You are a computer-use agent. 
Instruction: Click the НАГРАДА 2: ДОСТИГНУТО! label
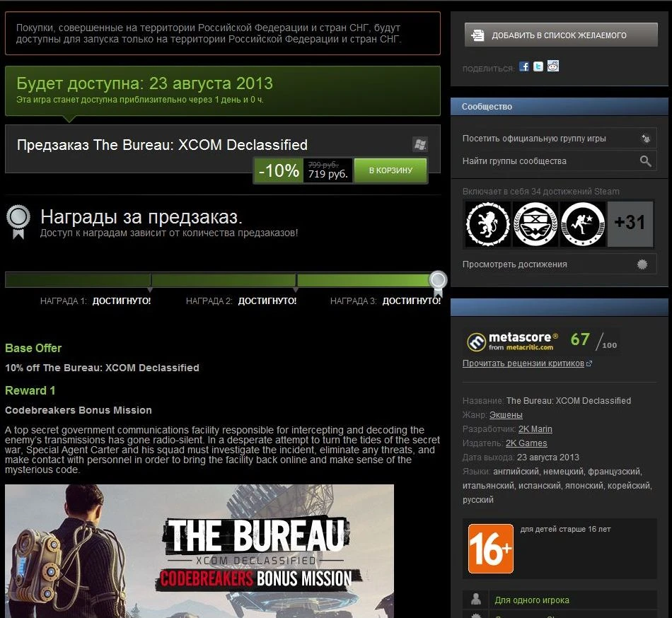pyautogui.click(x=241, y=301)
